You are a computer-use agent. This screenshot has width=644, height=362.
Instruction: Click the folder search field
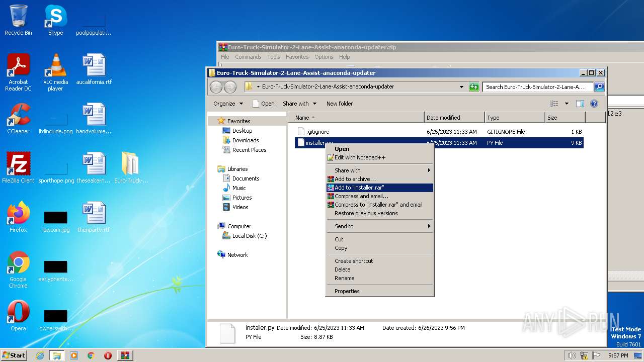537,87
